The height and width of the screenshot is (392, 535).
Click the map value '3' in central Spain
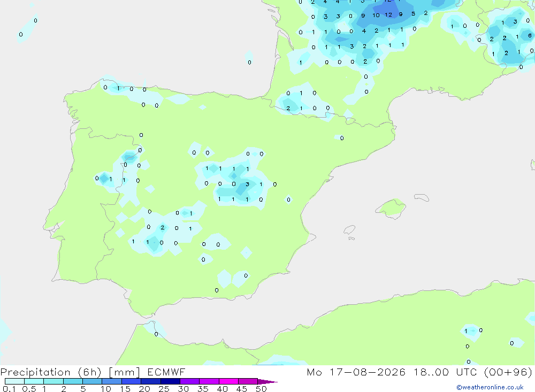click(x=247, y=184)
